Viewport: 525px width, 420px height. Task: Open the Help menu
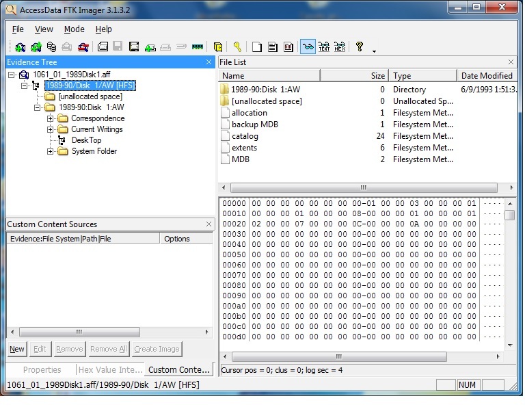click(x=103, y=29)
